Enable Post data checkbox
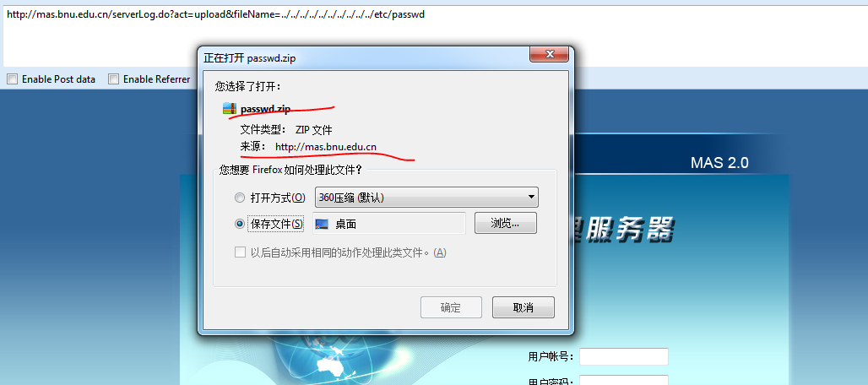 pyautogui.click(x=12, y=79)
